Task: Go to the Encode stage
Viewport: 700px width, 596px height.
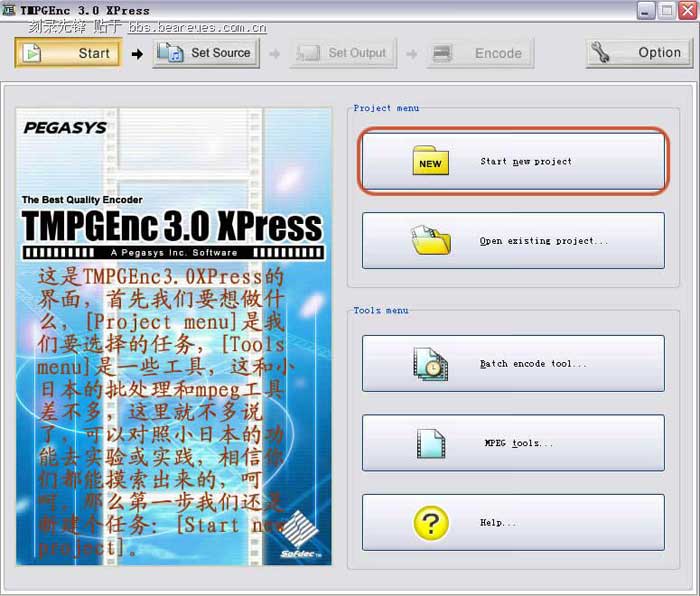Action: [480, 53]
